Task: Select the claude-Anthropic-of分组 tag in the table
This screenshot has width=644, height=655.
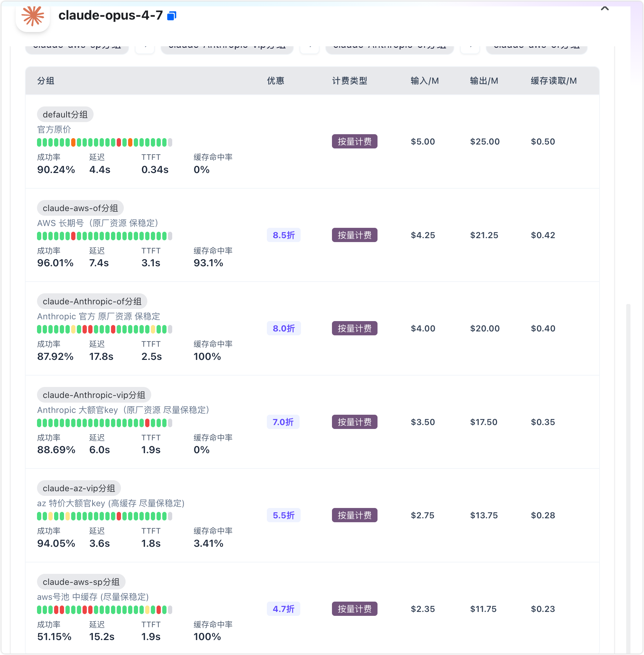Action: tap(92, 301)
